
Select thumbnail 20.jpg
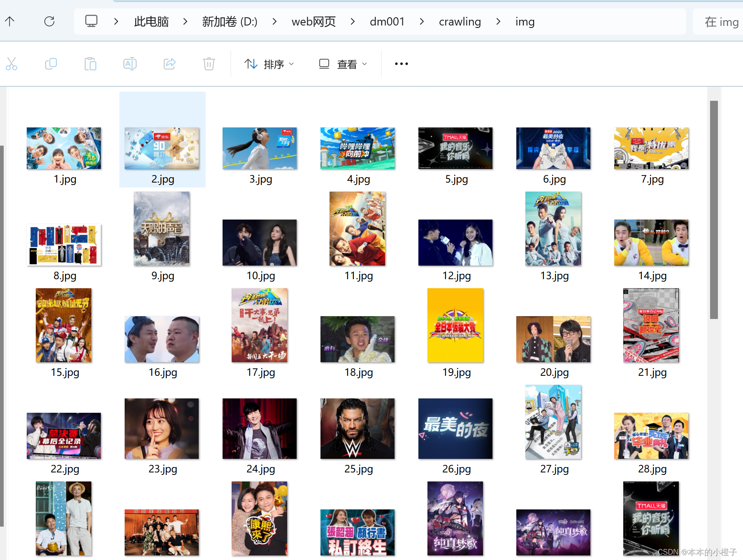(x=553, y=339)
